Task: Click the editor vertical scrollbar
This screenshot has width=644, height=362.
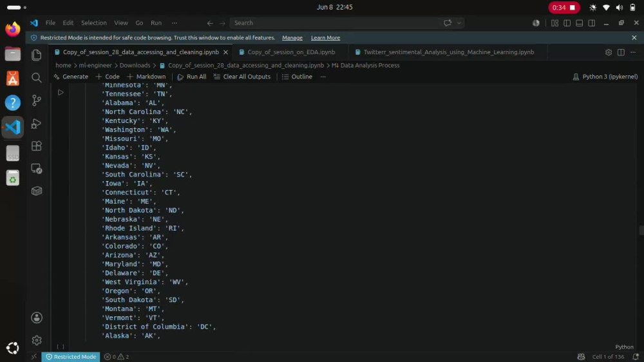Action: 641,229
